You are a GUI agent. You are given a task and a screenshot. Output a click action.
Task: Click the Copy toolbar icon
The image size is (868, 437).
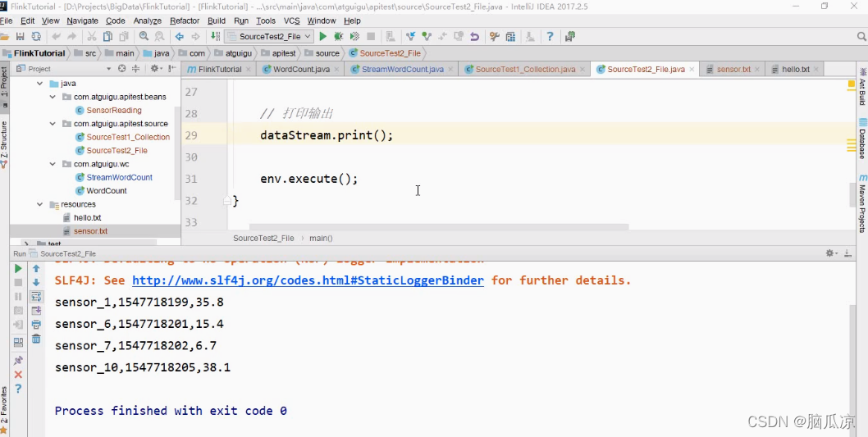(x=108, y=37)
